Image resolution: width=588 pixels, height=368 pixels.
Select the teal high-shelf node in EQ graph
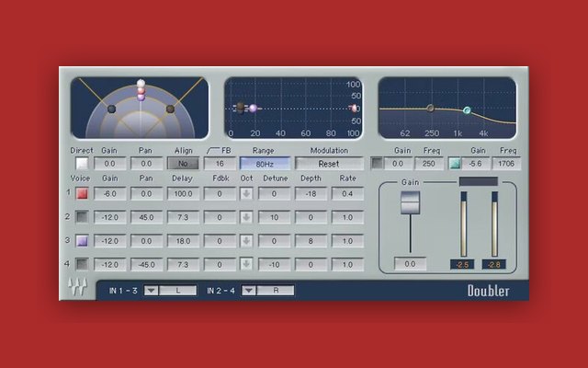(467, 110)
